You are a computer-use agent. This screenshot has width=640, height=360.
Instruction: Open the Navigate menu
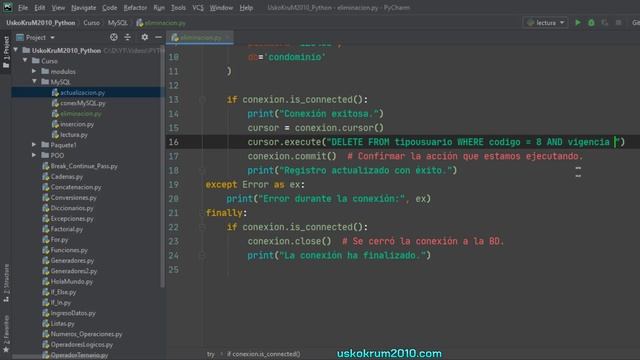[83, 8]
